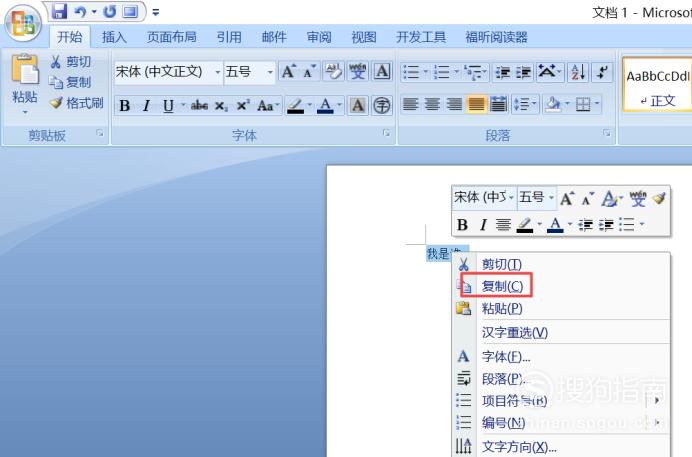Toggle character shading A in ribbon
The image size is (692, 457).
pyautogui.click(x=358, y=106)
